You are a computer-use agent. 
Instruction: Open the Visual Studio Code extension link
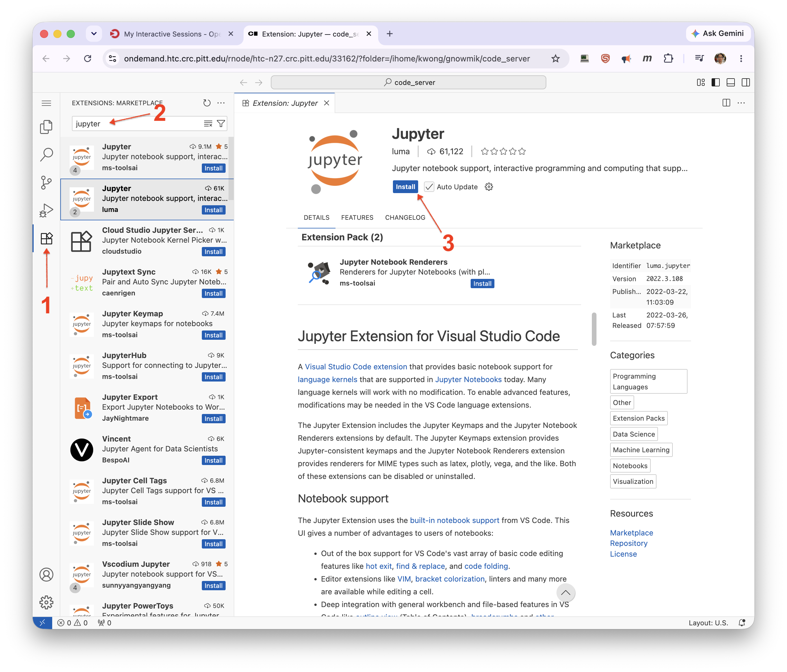click(356, 367)
